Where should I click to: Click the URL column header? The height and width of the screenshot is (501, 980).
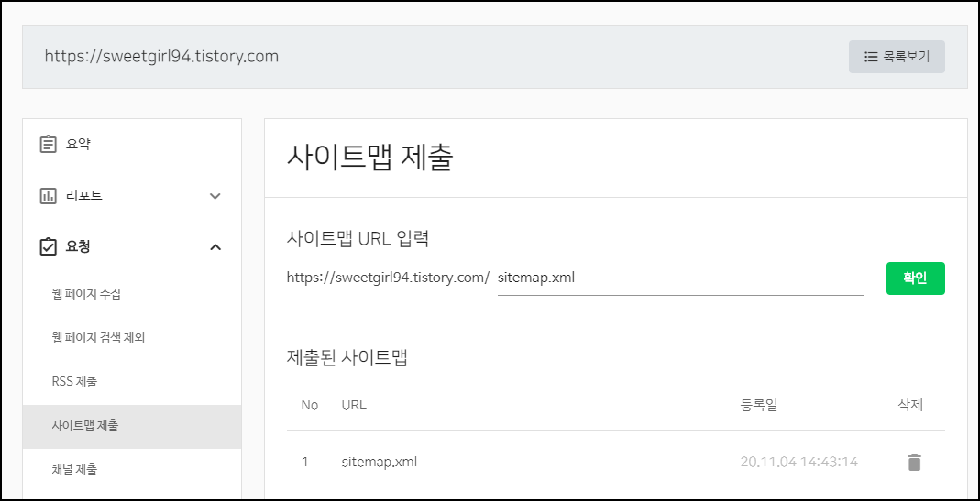pyautogui.click(x=354, y=405)
